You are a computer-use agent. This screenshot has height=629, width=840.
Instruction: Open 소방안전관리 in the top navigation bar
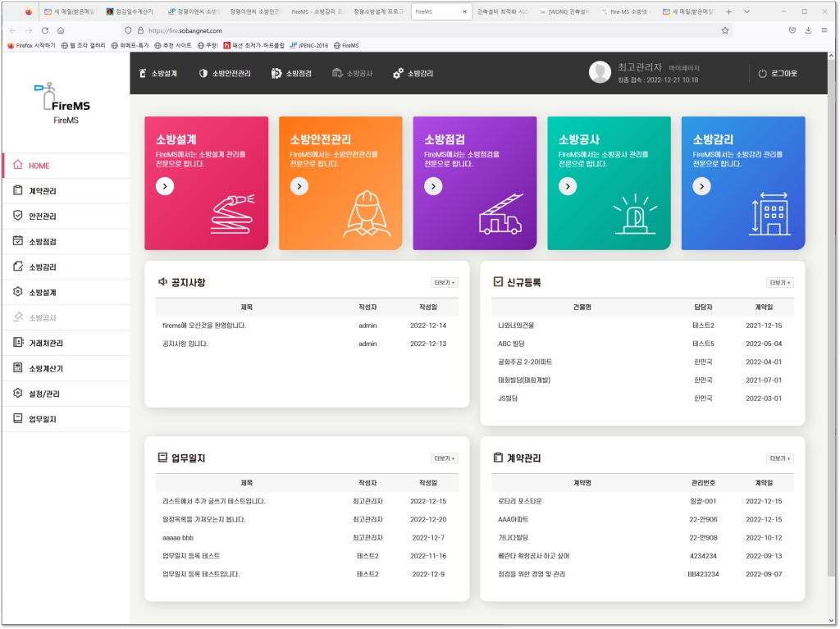[x=225, y=74]
